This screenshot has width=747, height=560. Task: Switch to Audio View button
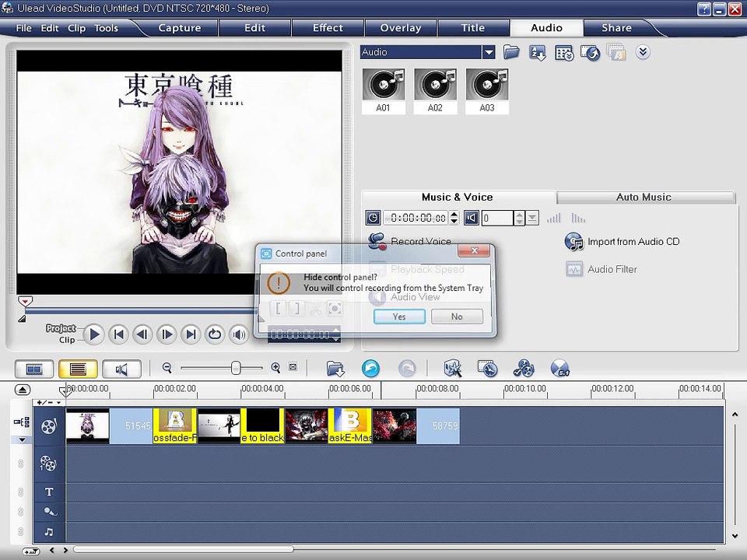tap(121, 369)
